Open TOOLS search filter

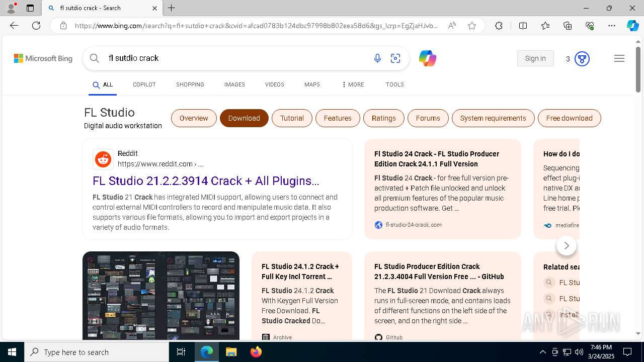(x=395, y=85)
